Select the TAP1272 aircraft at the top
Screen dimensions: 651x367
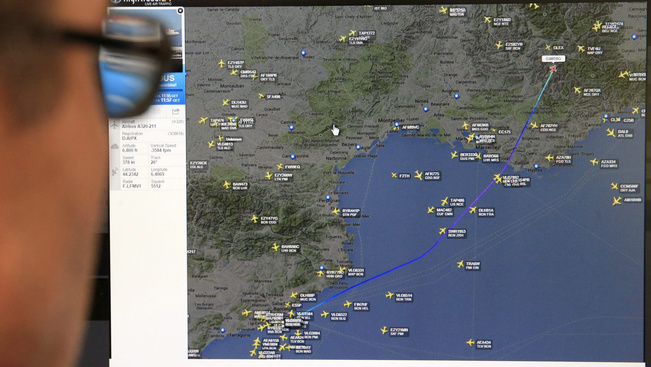352,32
